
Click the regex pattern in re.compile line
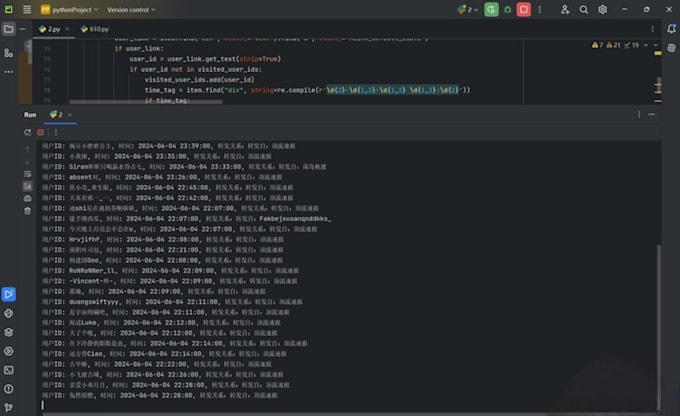[x=392, y=90]
